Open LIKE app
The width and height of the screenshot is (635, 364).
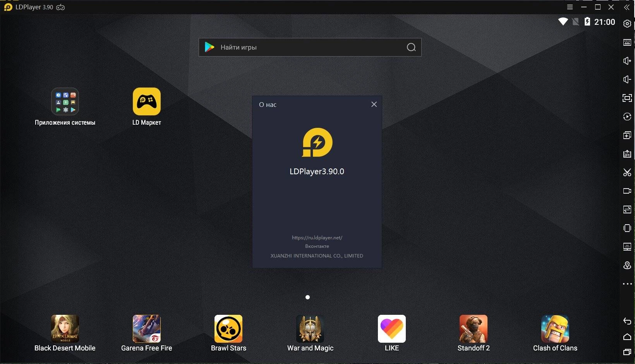click(x=392, y=333)
